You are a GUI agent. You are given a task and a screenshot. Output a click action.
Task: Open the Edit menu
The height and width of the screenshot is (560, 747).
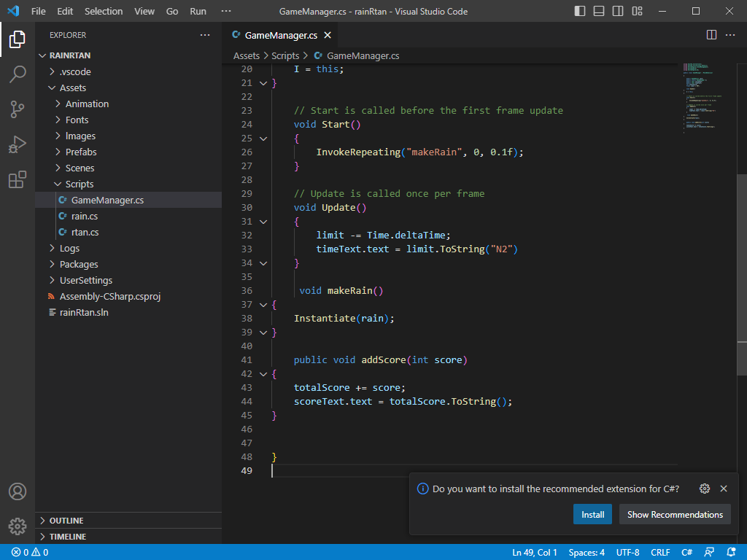coord(65,11)
